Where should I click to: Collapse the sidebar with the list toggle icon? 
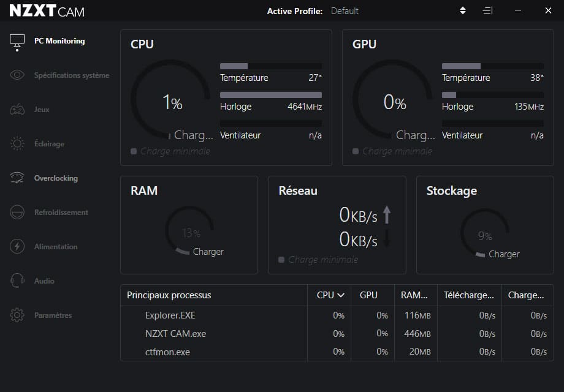tap(487, 11)
